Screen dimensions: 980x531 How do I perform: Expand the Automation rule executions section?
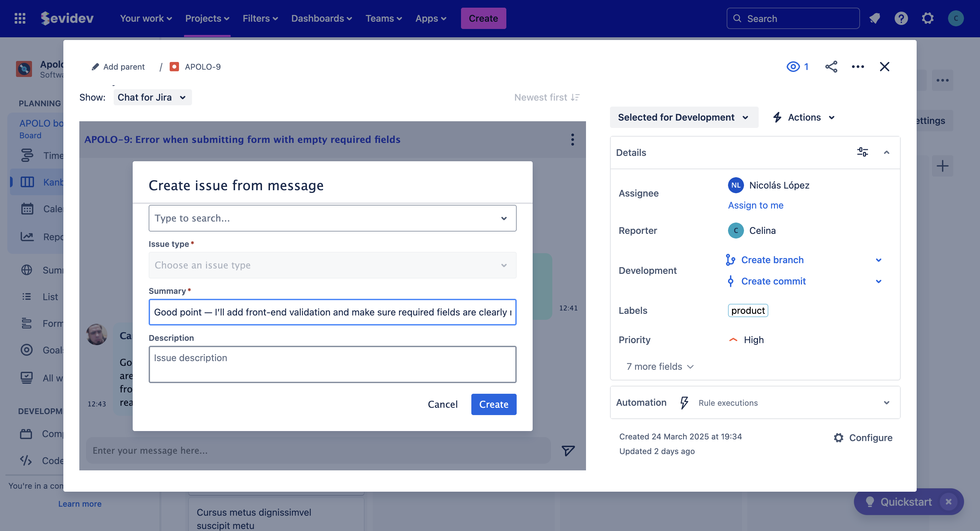click(886, 402)
